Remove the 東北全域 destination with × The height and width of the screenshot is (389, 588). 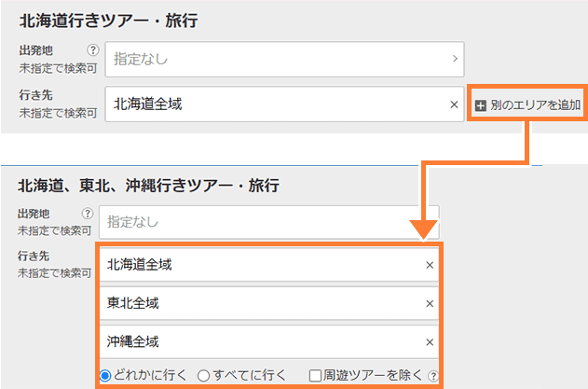(430, 303)
